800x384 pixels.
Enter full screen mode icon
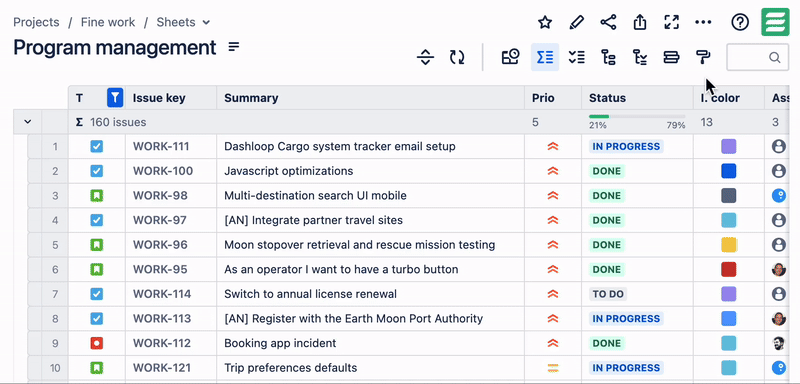pyautogui.click(x=671, y=22)
